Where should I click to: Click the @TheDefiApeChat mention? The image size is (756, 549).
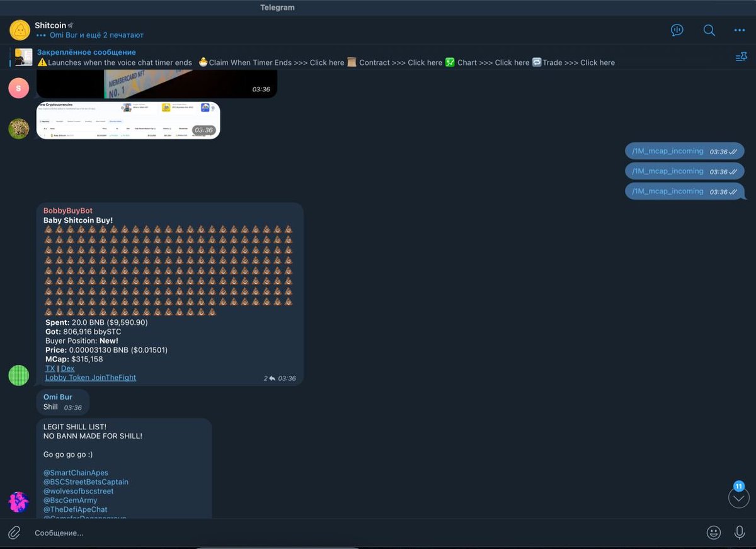click(x=76, y=509)
